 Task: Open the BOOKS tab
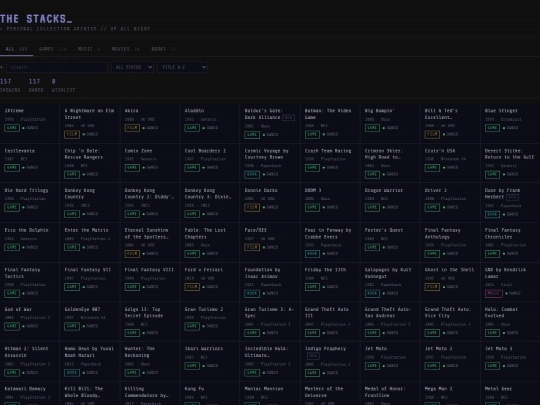(x=163, y=49)
